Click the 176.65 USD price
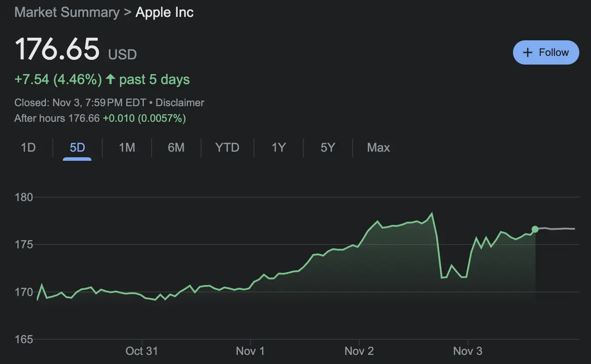Viewport: 591px width, 364px height. tap(57, 49)
